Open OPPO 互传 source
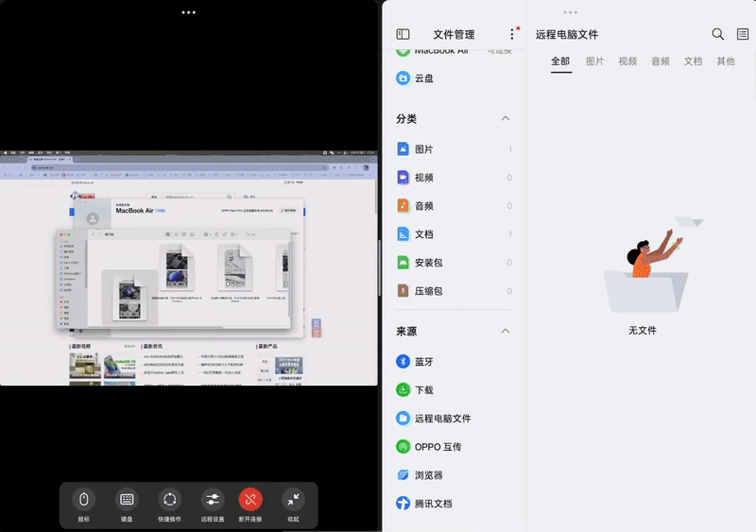The height and width of the screenshot is (532, 756). click(x=454, y=447)
